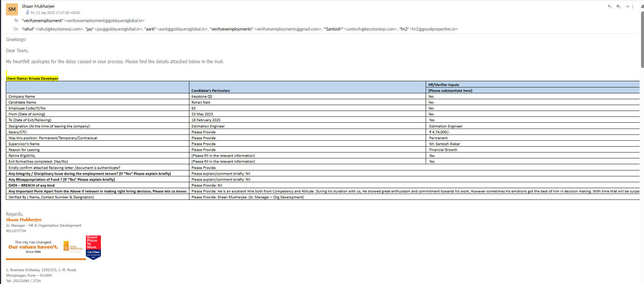
Task: Click 'Estimation Engineer' in Candidate's Particulars column
Action: (208, 126)
